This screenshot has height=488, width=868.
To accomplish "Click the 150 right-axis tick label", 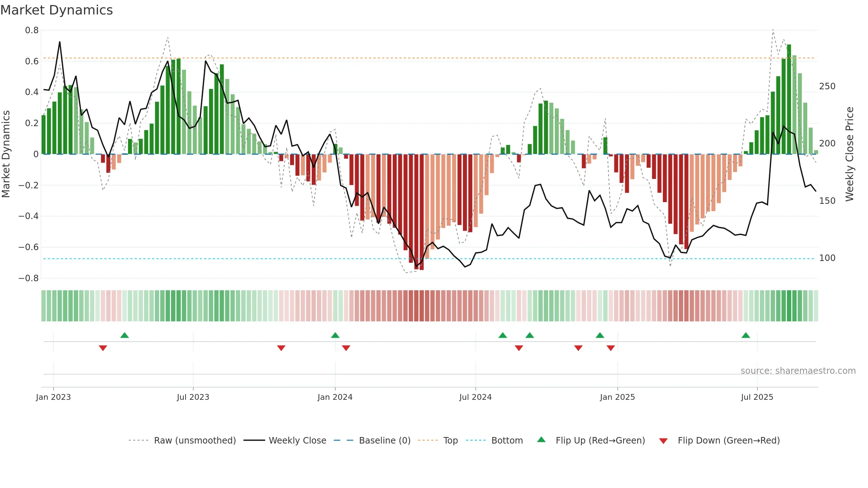I will coord(827,201).
